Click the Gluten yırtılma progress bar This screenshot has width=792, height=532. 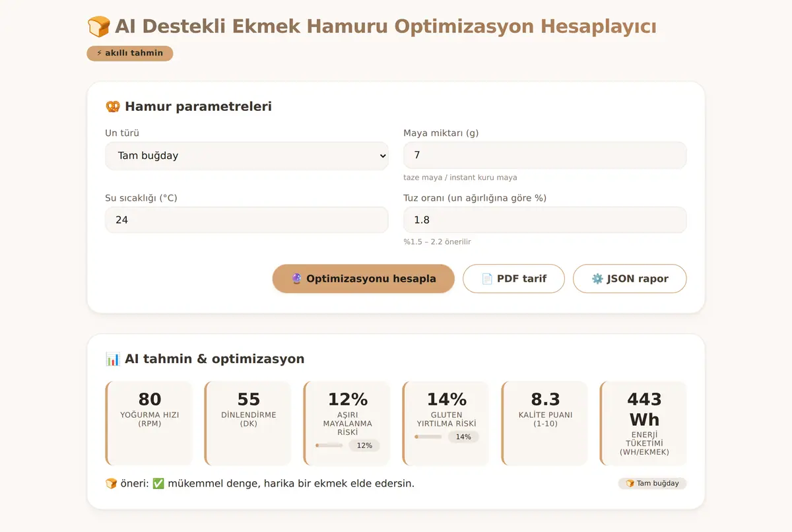point(428,437)
